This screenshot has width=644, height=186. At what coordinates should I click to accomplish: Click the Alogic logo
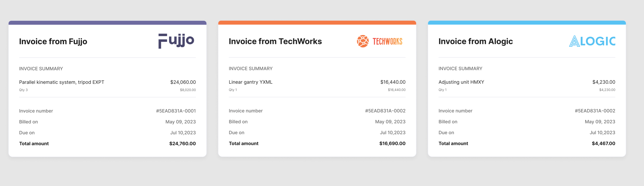[592, 41]
